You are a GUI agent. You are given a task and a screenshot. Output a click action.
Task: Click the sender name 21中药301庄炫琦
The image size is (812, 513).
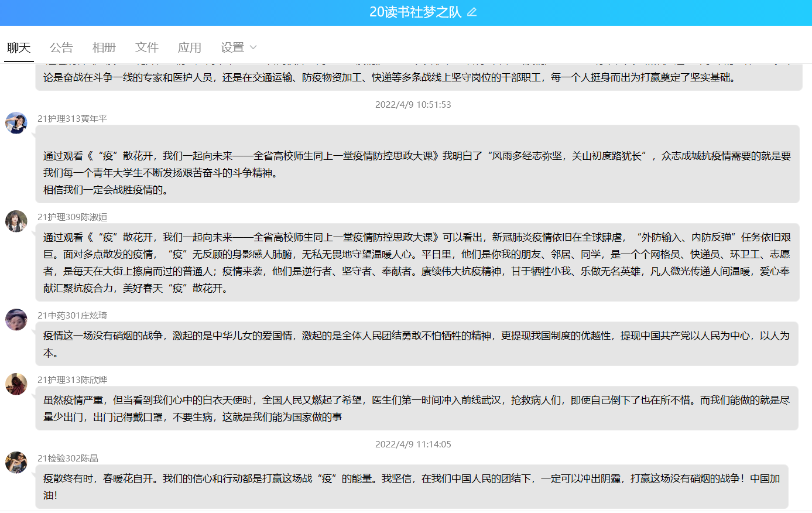(x=73, y=316)
